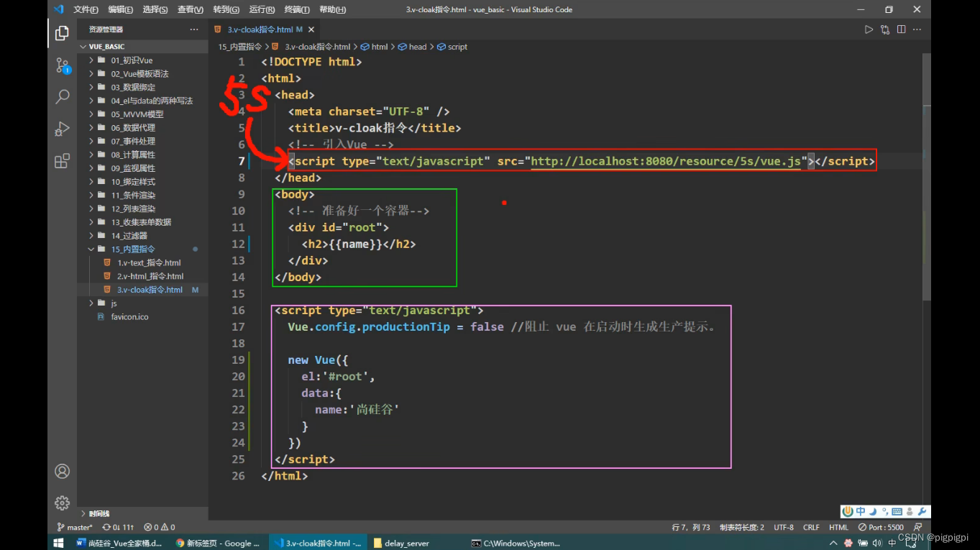The height and width of the screenshot is (550, 980).
Task: Click the master* git branch indicator
Action: pos(75,527)
